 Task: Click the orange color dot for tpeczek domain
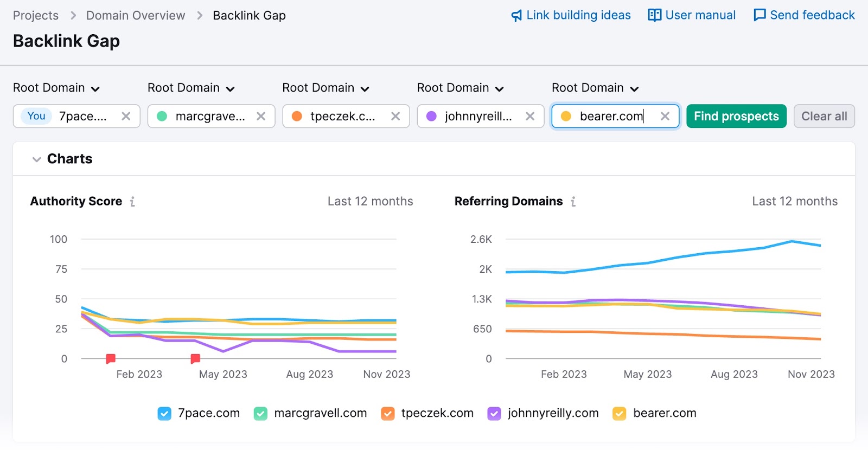tap(297, 116)
